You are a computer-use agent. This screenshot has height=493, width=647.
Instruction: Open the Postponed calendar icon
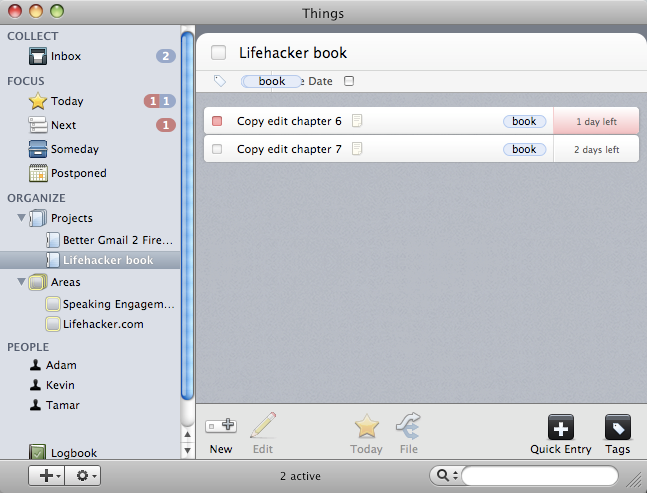tap(38, 173)
